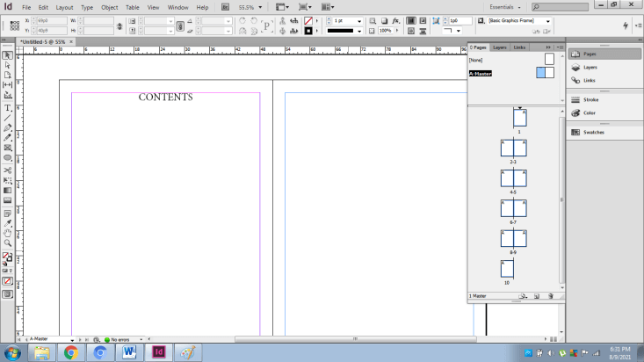This screenshot has height=362, width=644.
Task: Open the Type menu
Action: coord(87,7)
